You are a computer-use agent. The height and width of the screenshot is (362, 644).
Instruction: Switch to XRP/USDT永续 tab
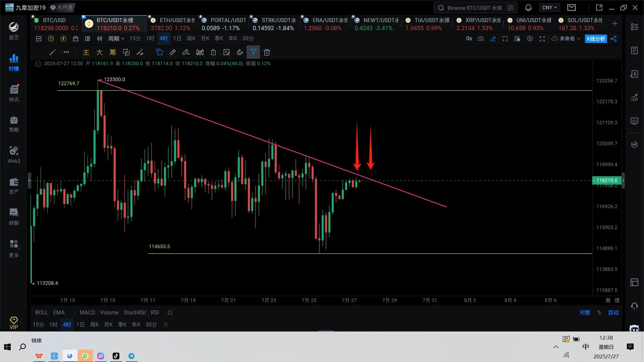coord(479,24)
